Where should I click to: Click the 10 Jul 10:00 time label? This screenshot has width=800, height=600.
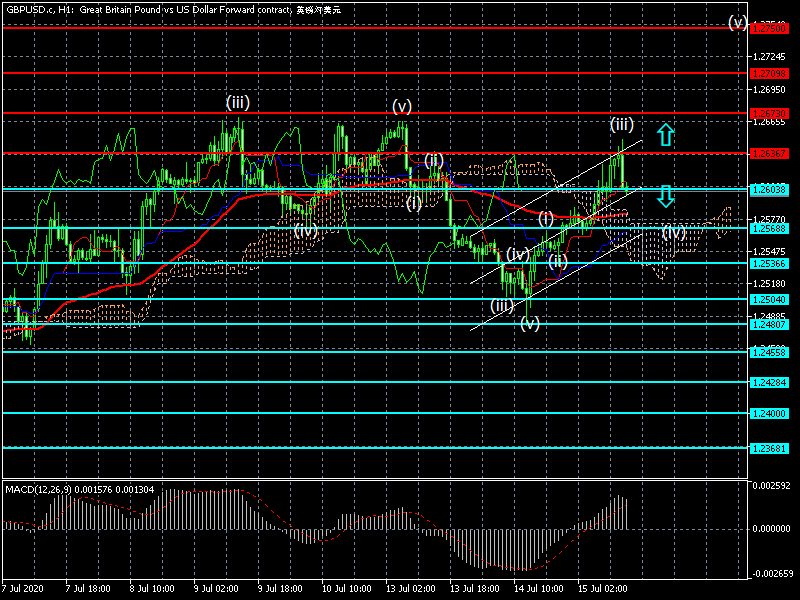(x=346, y=588)
